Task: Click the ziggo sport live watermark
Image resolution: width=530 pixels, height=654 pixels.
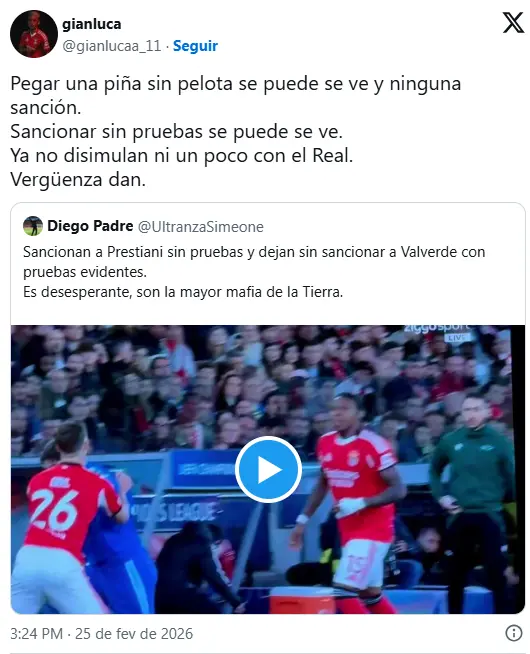Action: [x=438, y=332]
